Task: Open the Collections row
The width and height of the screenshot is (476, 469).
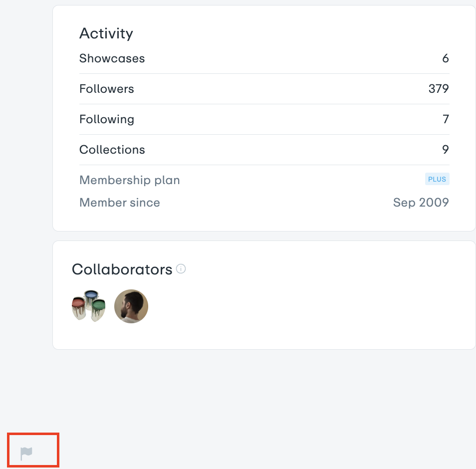Action: click(264, 150)
